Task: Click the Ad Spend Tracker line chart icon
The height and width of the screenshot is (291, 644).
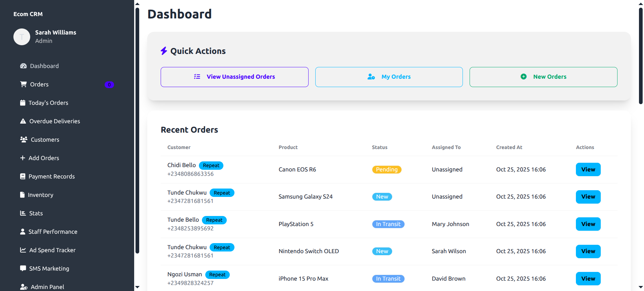Action: (x=23, y=250)
